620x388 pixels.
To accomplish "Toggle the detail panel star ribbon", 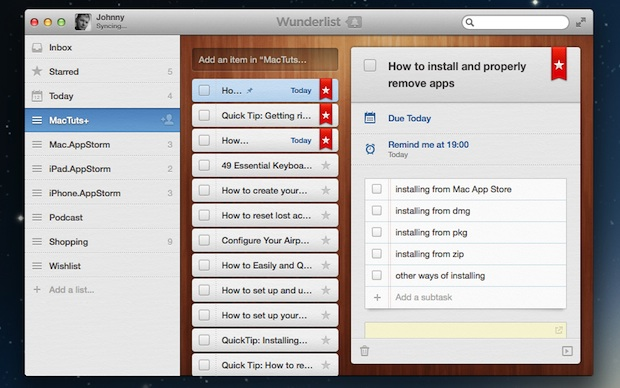I will pyautogui.click(x=559, y=64).
